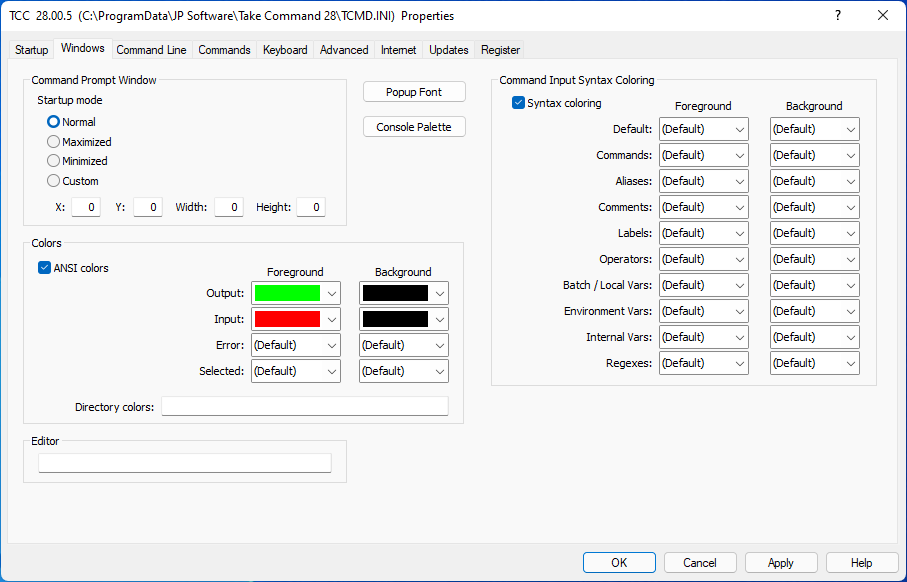Close the Properties dialog window
Image resolution: width=907 pixels, height=582 pixels.
[883, 16]
